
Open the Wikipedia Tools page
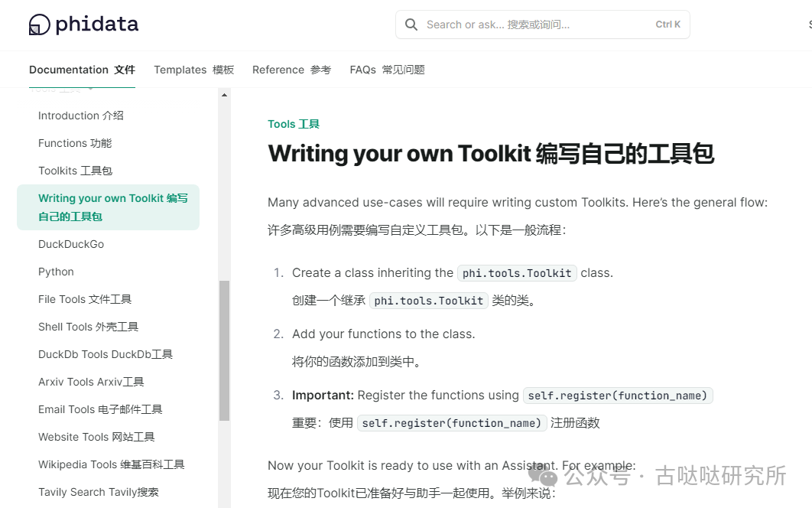pyautogui.click(x=111, y=464)
